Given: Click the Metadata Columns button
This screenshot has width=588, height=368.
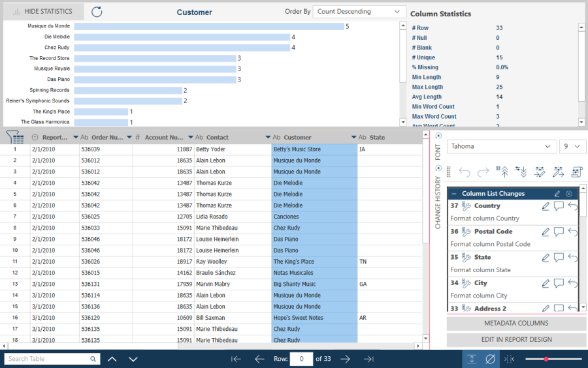Looking at the screenshot, I should point(516,324).
